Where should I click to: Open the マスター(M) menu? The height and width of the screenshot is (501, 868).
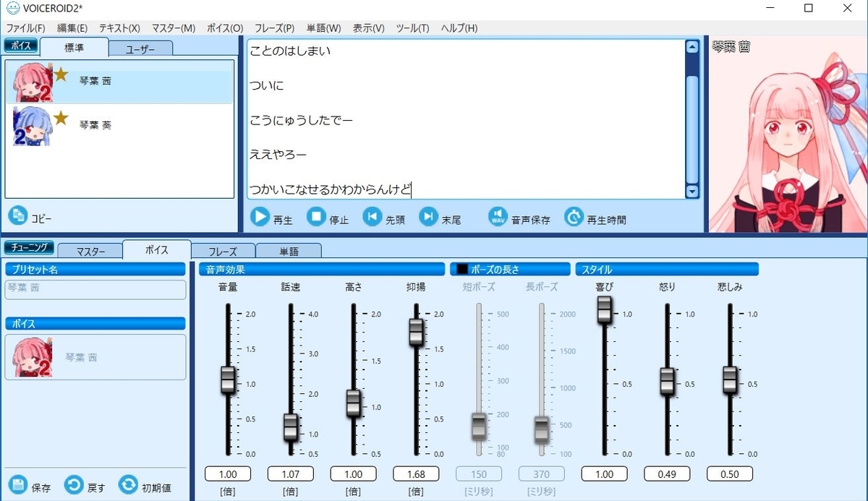click(x=174, y=28)
